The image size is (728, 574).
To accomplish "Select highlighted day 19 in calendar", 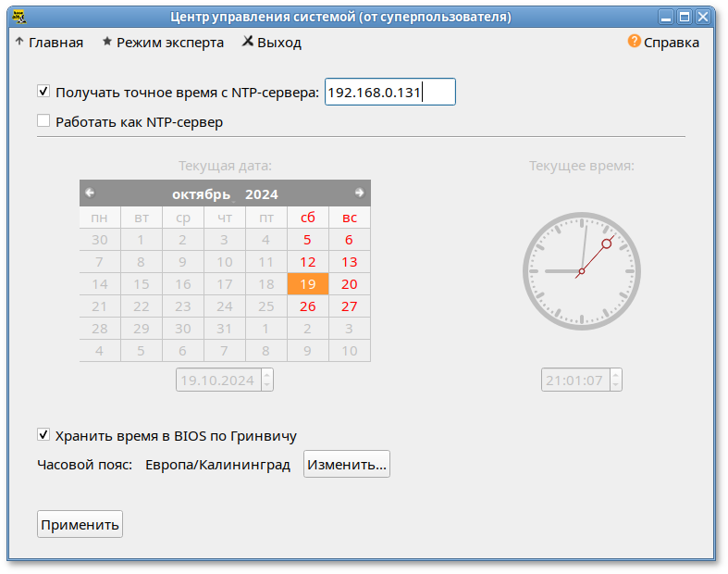I will point(308,284).
